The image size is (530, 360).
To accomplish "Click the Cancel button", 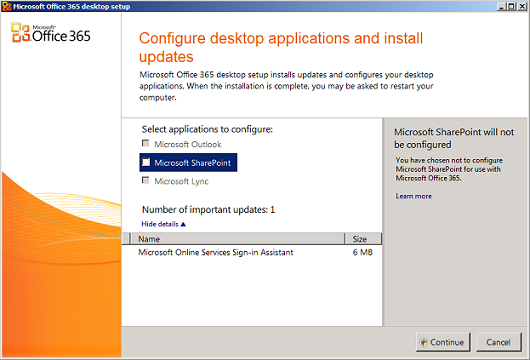I will click(x=499, y=342).
